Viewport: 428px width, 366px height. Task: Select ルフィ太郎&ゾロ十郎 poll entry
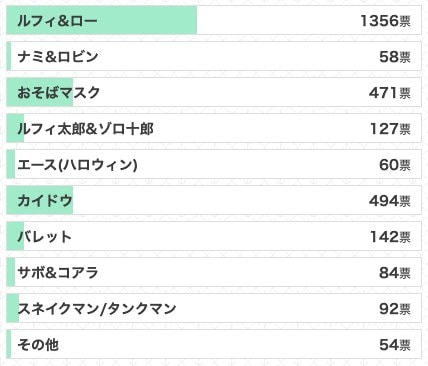click(214, 128)
